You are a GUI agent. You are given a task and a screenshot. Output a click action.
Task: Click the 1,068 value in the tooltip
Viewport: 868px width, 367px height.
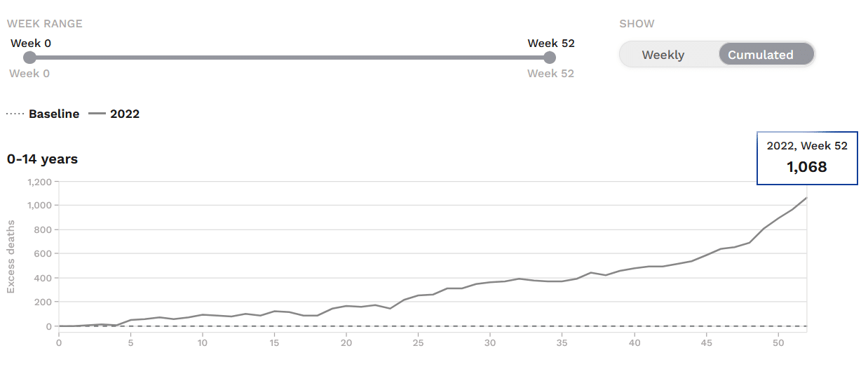click(x=807, y=167)
